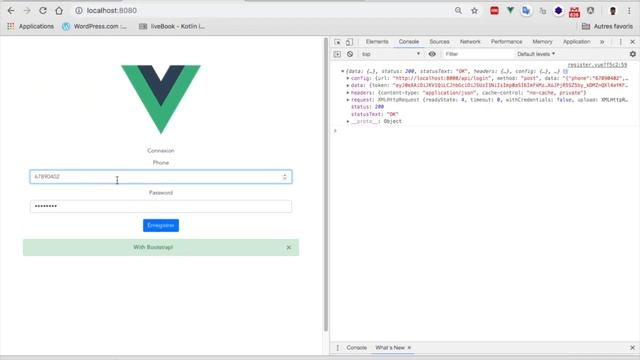Expand the headers property

coord(348,93)
